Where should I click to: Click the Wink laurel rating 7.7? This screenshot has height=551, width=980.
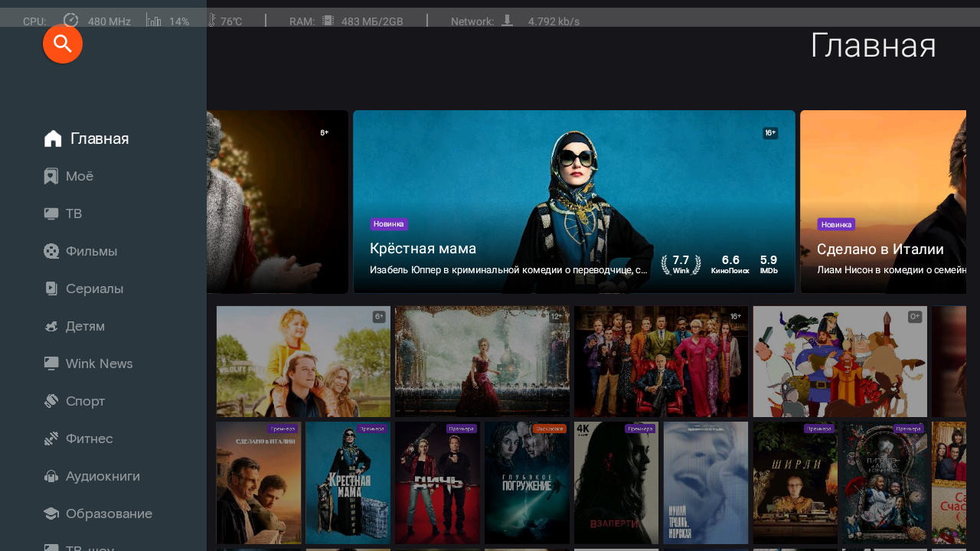(x=681, y=264)
